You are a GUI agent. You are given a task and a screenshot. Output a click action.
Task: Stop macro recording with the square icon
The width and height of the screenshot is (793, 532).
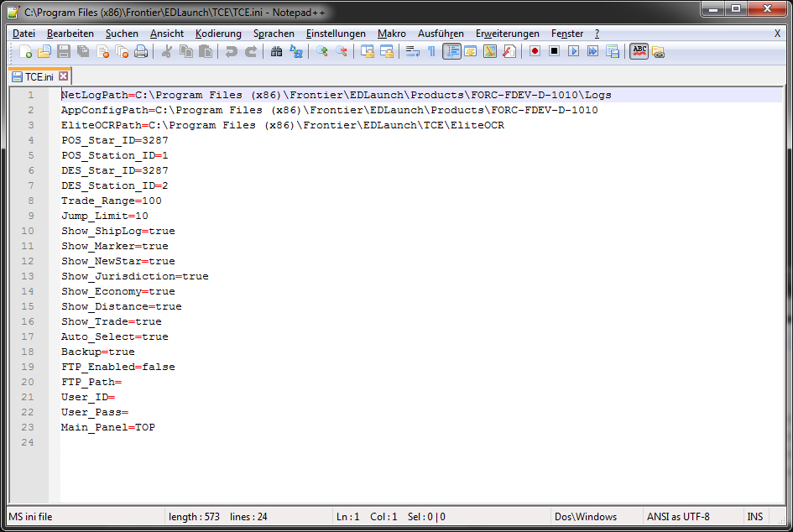click(x=555, y=51)
